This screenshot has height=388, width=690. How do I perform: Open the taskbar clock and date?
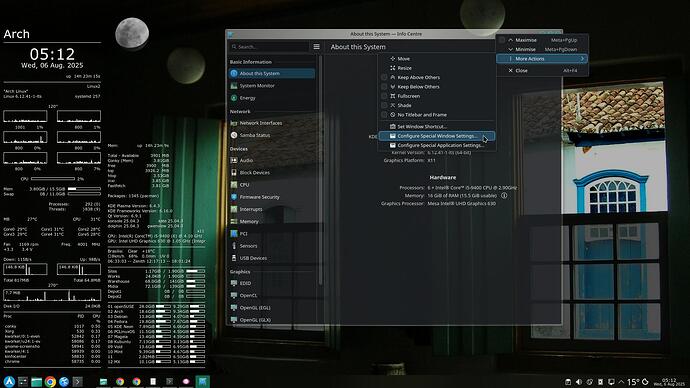tap(668, 382)
